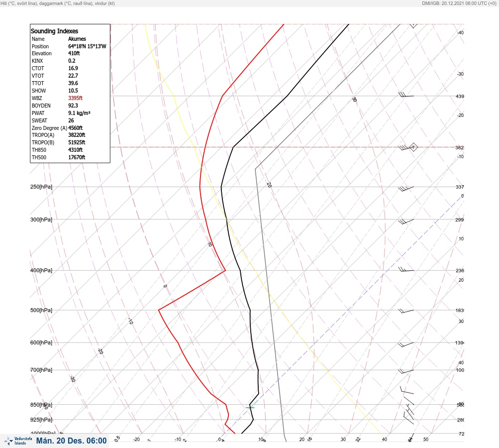Click the 'BOYDEN' row label
This screenshot has height=448, width=499.
pyautogui.click(x=41, y=106)
